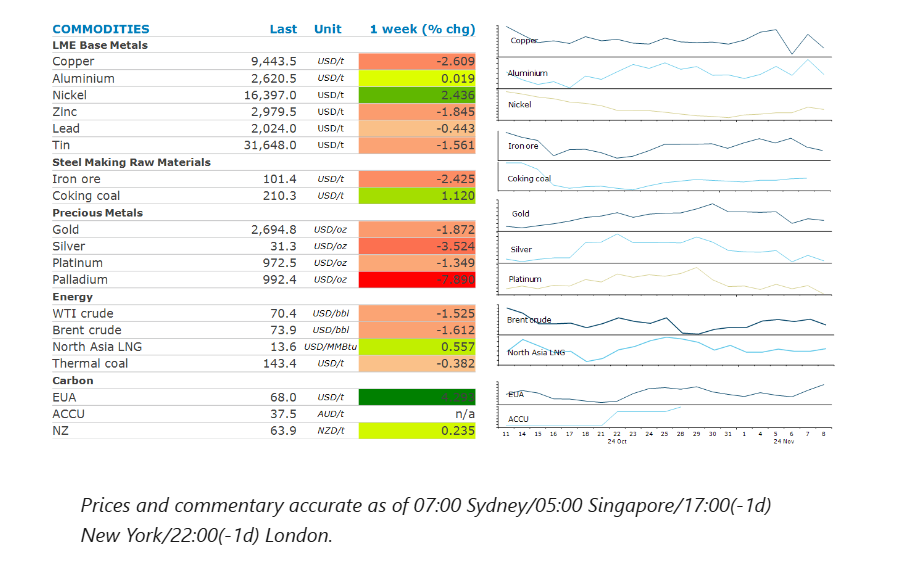Click Platinum's last price 972.5

[280, 263]
